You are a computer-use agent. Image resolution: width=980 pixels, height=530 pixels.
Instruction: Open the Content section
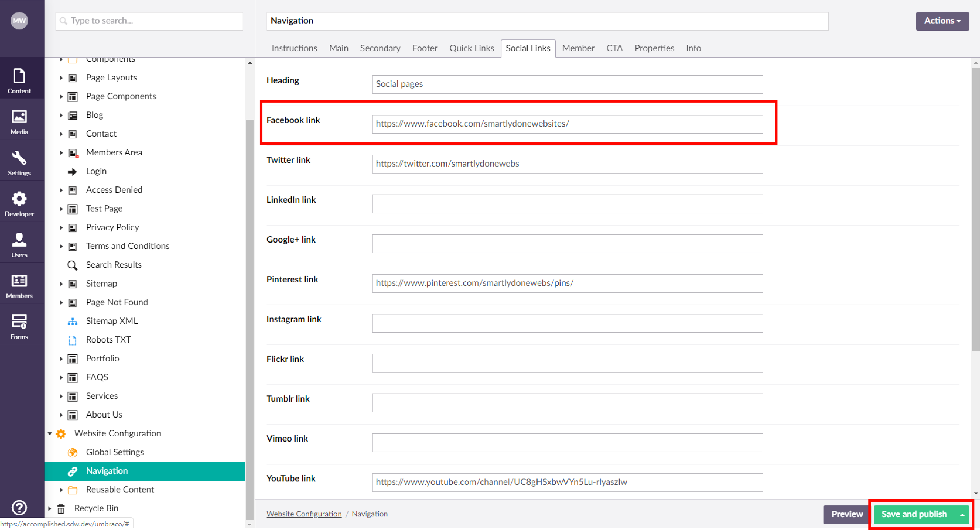point(19,81)
